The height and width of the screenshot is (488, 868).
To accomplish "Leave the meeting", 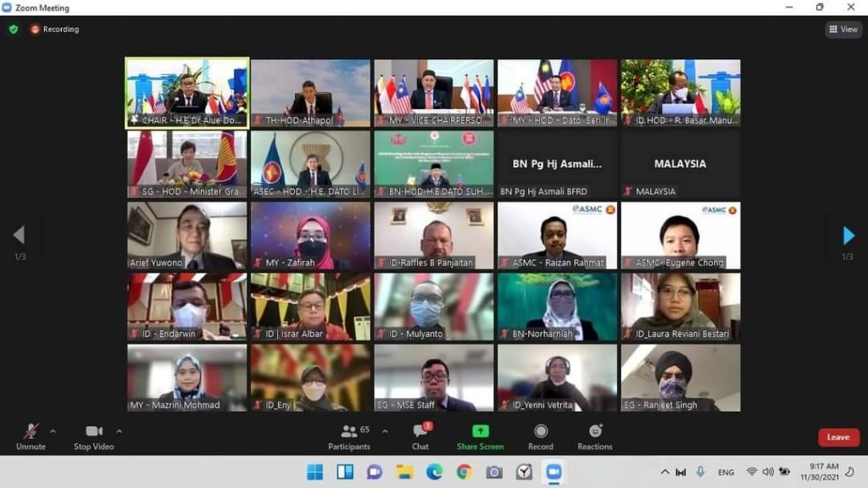I will (x=837, y=437).
